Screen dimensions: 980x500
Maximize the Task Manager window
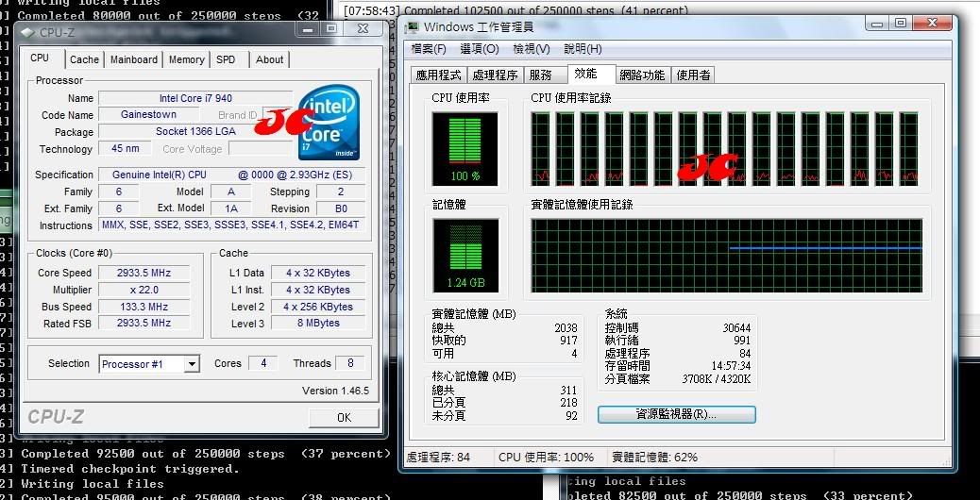900,23
